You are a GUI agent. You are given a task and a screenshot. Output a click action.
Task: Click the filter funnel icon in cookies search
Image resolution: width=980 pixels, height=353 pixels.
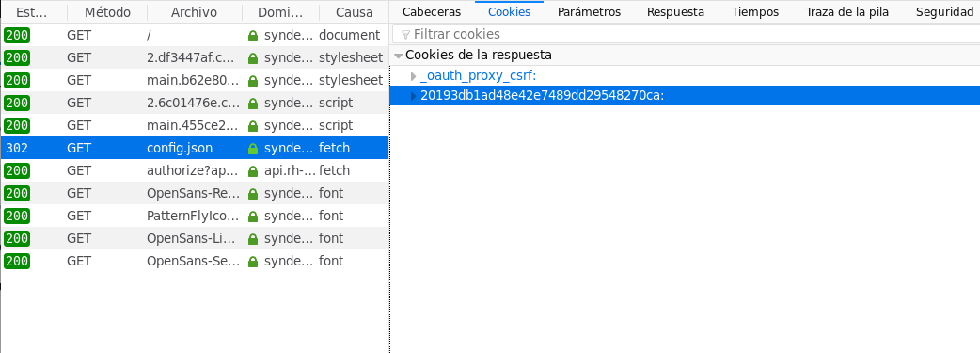click(x=405, y=35)
